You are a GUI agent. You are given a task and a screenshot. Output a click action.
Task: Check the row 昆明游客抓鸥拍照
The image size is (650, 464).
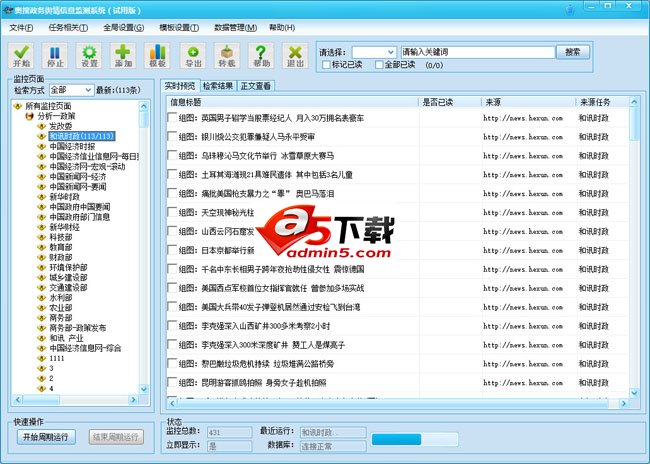(x=172, y=382)
